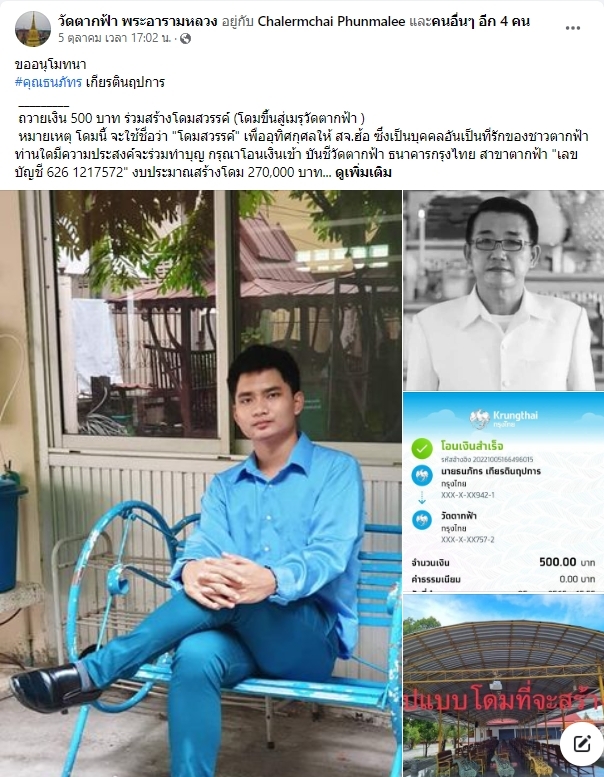Open the temple page profile picture
Viewport: 604px width, 777px height.
click(33, 29)
